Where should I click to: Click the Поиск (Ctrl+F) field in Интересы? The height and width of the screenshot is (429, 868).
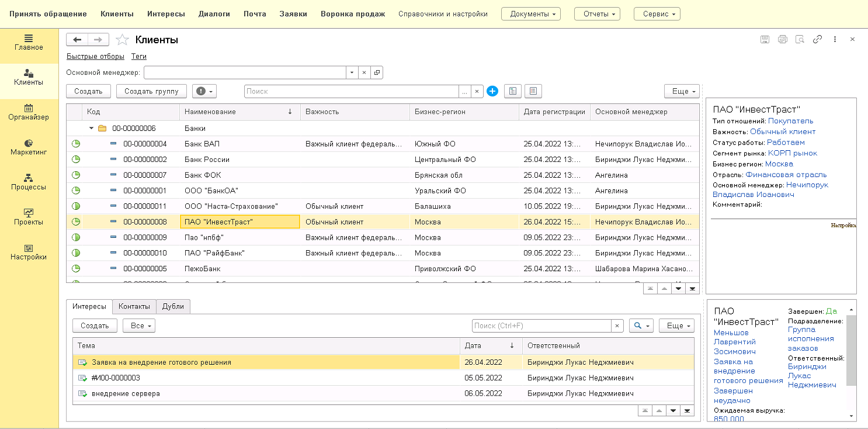541,326
